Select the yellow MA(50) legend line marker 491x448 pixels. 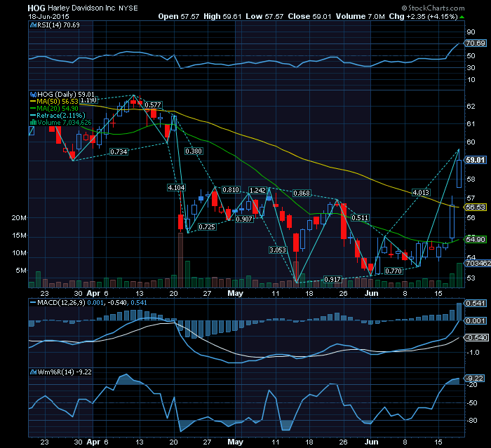[x=33, y=102]
